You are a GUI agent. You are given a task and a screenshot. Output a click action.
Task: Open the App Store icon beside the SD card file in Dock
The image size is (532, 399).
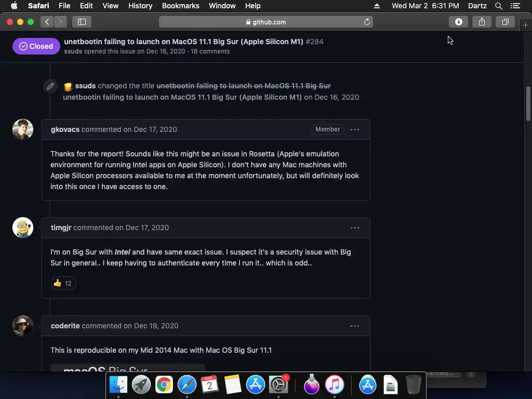point(367,385)
